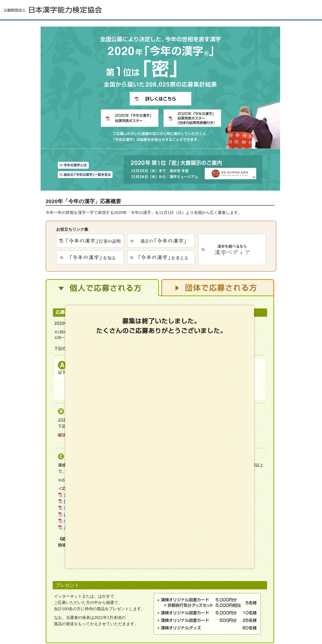The image size is (322, 644).
Task: Open the 今年の漢字とは link
Action: point(73,165)
